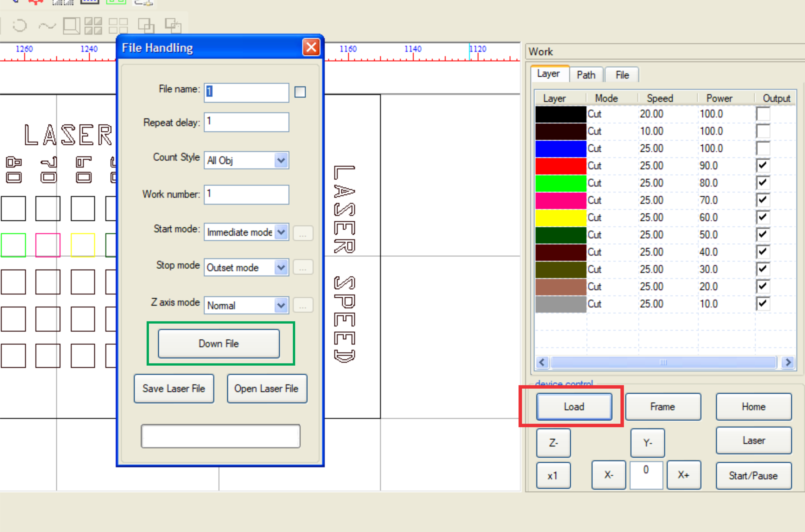Tick the checkbox next to File name
The width and height of the screenshot is (805, 532).
pos(300,92)
